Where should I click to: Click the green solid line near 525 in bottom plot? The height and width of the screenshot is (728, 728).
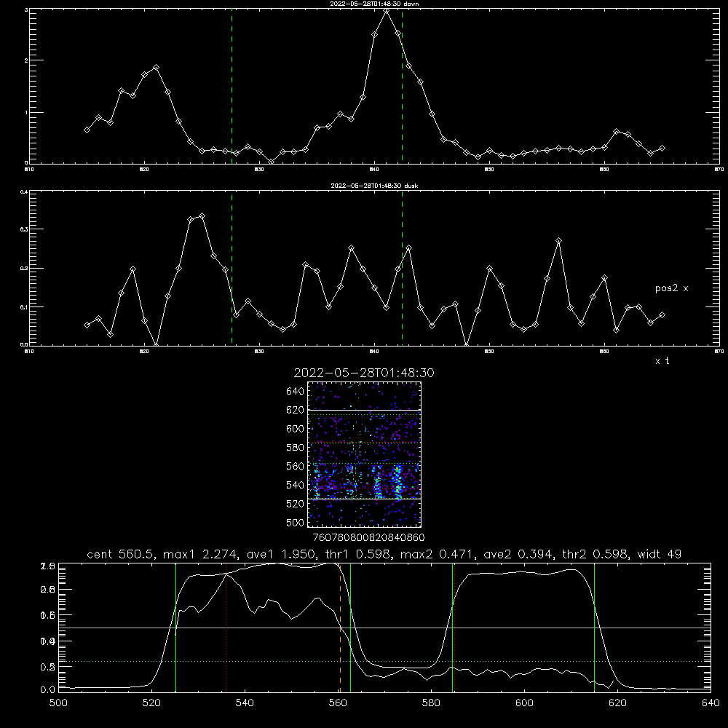[175, 628]
